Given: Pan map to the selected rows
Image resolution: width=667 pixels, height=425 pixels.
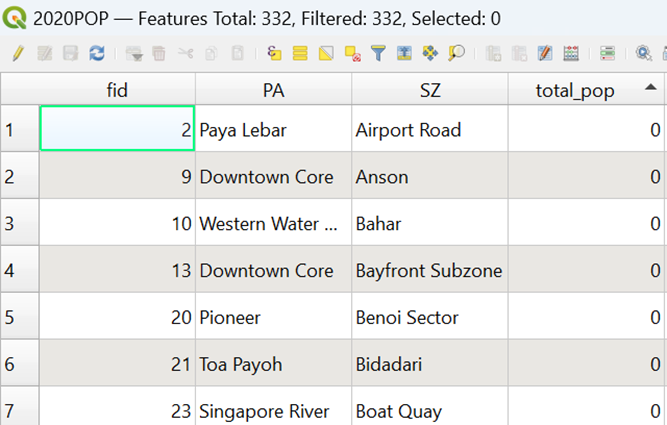Looking at the screenshot, I should pos(430,53).
